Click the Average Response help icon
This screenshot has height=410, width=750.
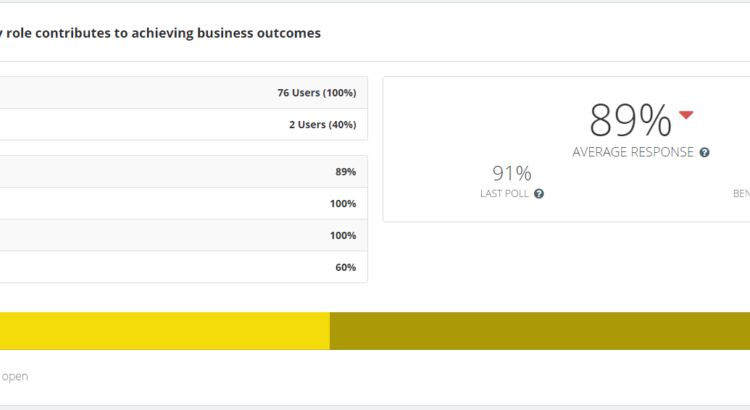point(705,153)
